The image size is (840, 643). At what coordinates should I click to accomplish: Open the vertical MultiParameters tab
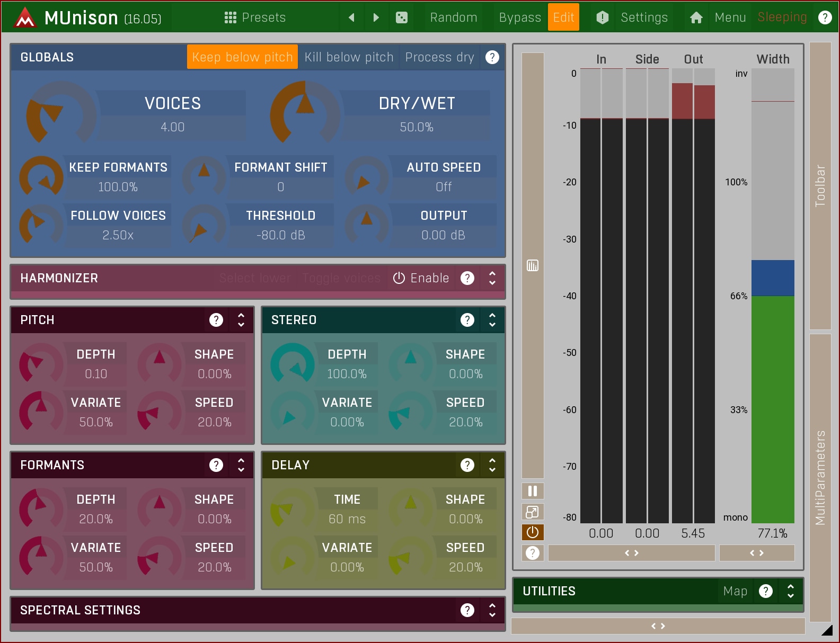click(x=820, y=478)
